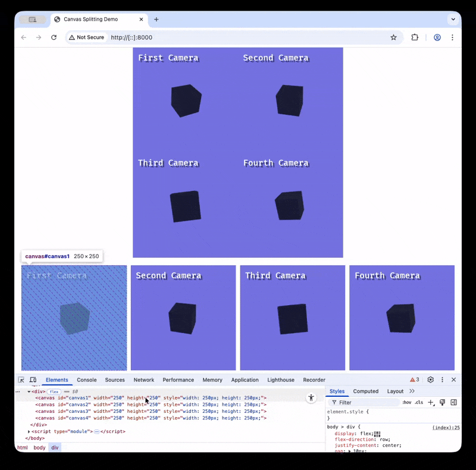The width and height of the screenshot is (476, 470).
Task: Open the (index):25 source link
Action: click(x=446, y=427)
